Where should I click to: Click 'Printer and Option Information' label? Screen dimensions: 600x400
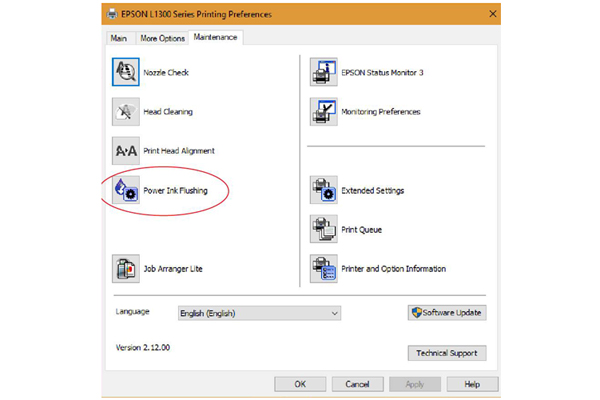coord(394,269)
